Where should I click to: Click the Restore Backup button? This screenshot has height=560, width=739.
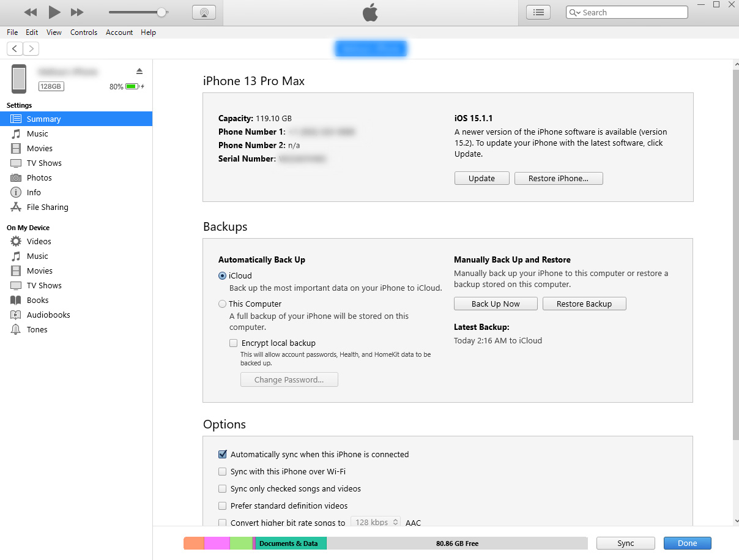coord(584,304)
